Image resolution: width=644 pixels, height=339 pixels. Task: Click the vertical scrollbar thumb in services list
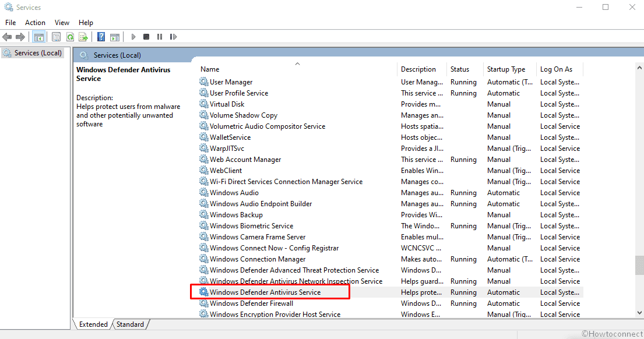coord(639,264)
